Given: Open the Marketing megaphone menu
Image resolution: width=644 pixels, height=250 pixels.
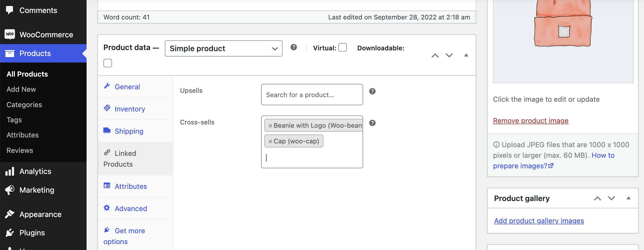Looking at the screenshot, I should coord(10,190).
